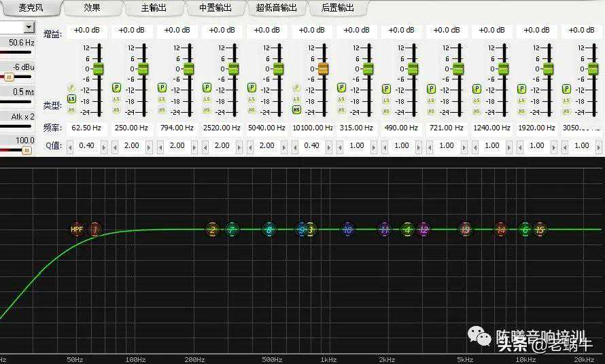Click the orange gain fader of 10100 Hz band
Viewport: 605px width, 364px height.
click(324, 69)
